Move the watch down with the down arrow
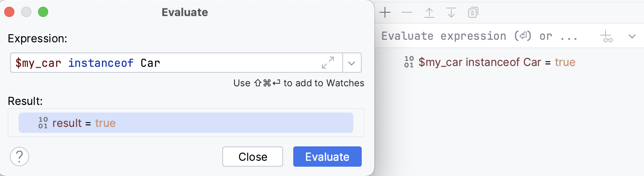 point(451,13)
